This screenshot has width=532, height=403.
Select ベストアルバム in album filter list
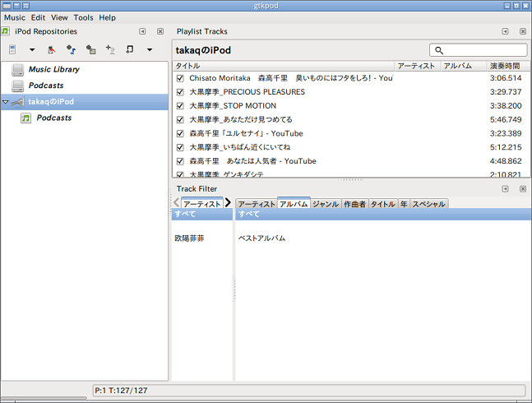383,239
